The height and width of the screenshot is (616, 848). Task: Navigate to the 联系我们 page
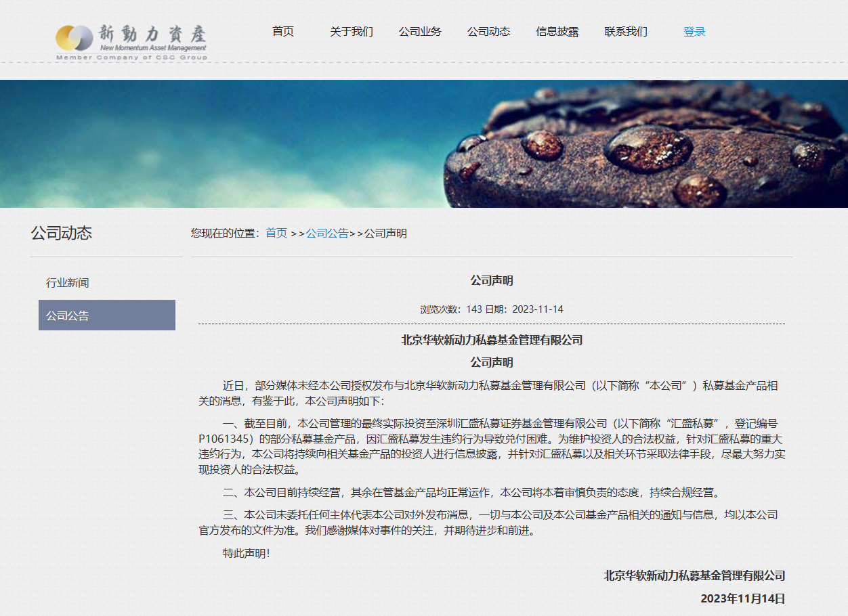tap(626, 32)
